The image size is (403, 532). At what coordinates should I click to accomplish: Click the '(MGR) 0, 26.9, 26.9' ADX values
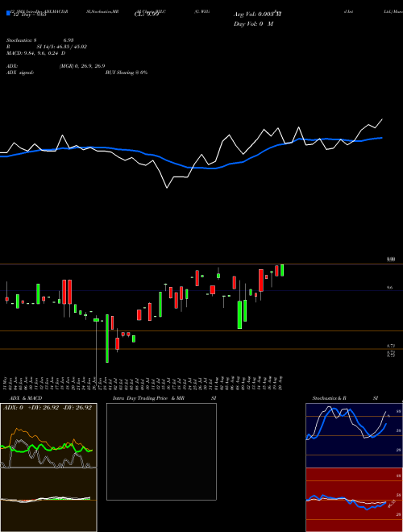point(82,66)
